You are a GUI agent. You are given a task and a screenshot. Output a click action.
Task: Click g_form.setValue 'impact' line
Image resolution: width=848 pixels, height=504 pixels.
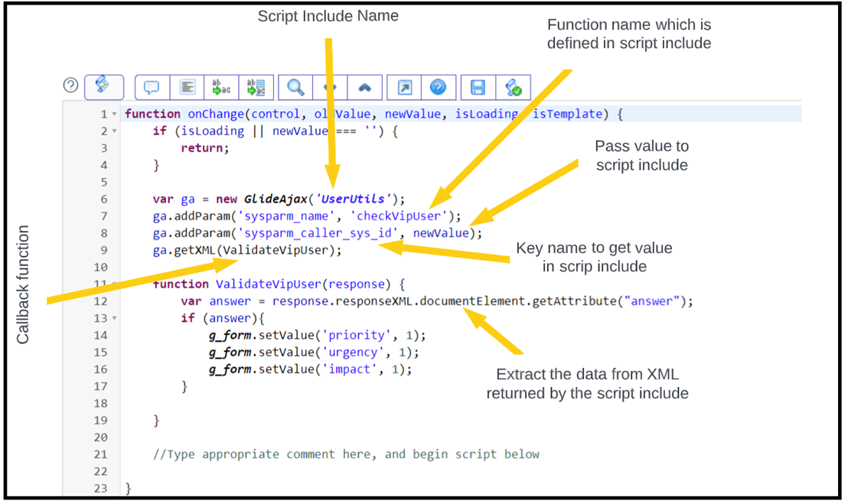click(x=311, y=369)
